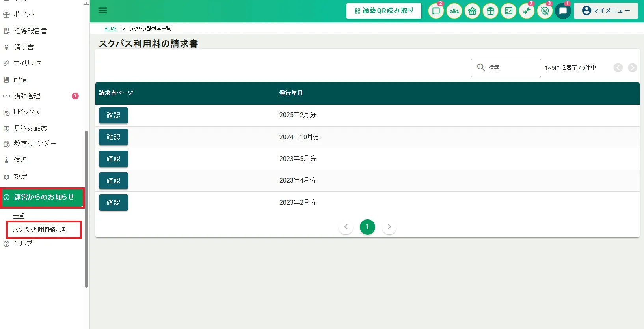Viewport: 644px width, 329px height.
Task: Click the icon beside 配信
Action: (x=6, y=80)
